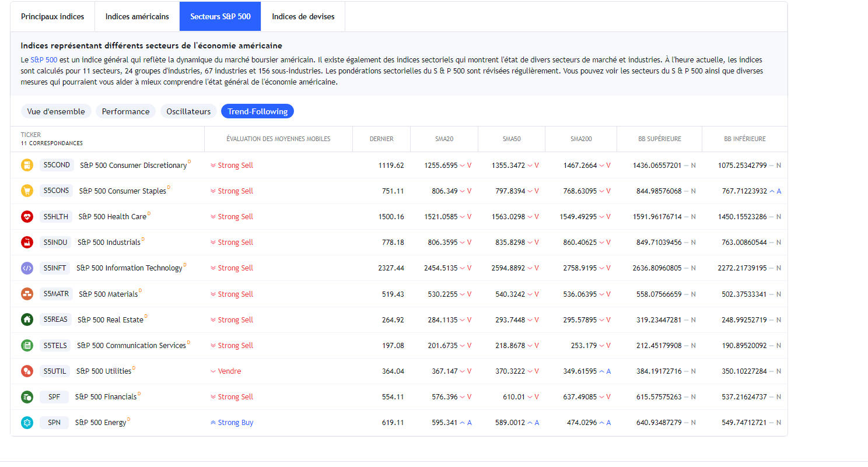This screenshot has width=868, height=467.
Task: Click the Industrials factory icon
Action: point(27,242)
